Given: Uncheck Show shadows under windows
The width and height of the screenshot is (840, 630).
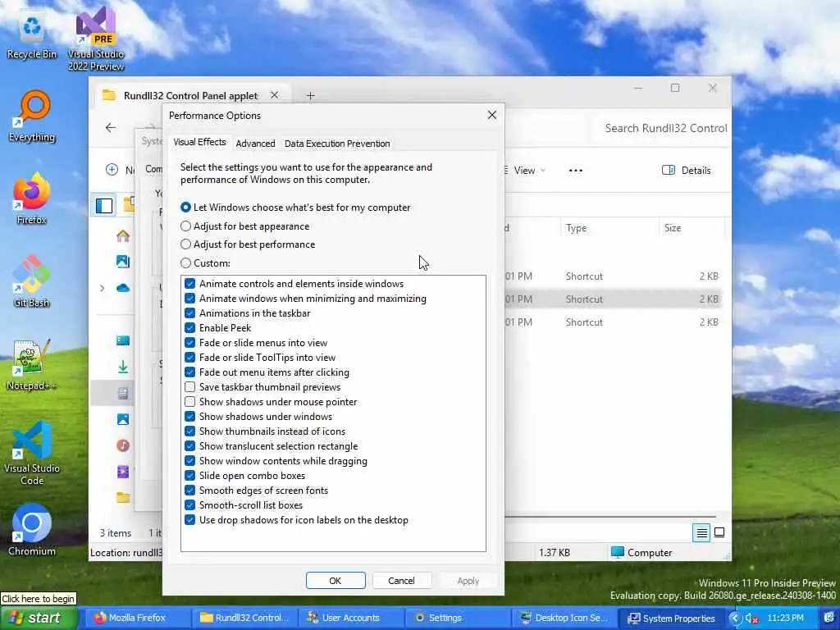Looking at the screenshot, I should click(189, 416).
